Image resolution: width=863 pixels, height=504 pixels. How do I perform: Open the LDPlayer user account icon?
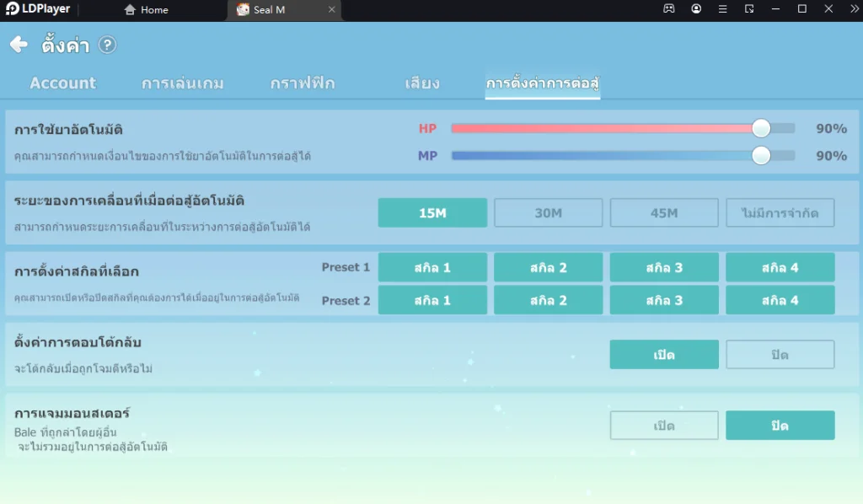[x=696, y=8]
